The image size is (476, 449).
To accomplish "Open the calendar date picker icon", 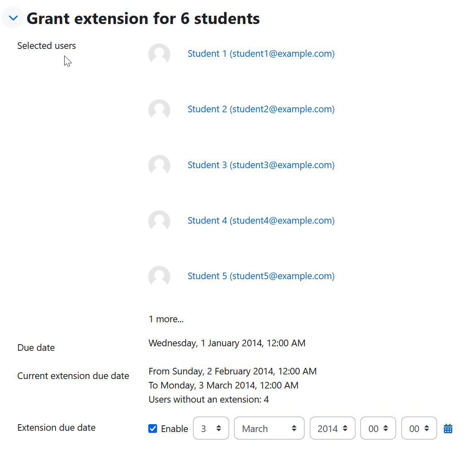I will tap(448, 428).
